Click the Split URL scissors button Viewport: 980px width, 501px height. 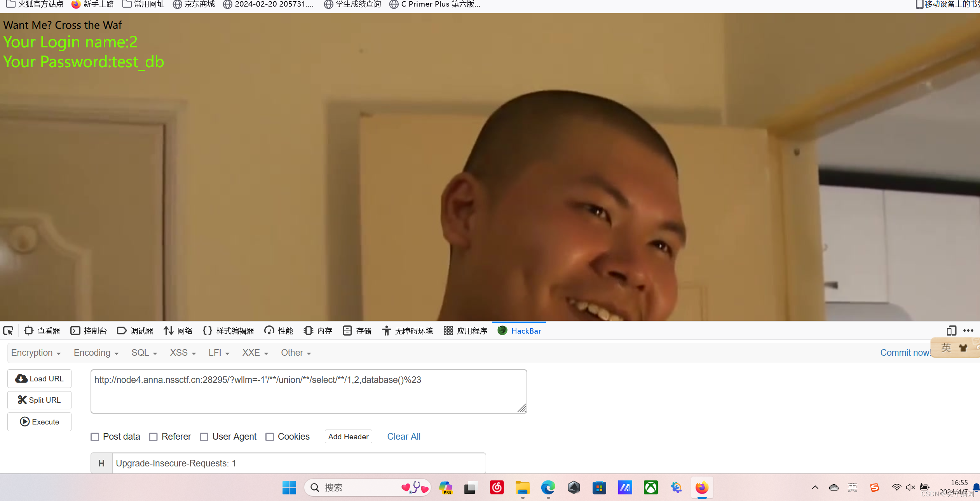point(39,400)
